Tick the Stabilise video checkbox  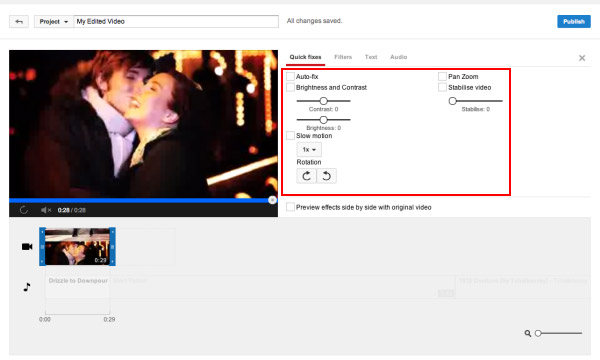point(442,87)
